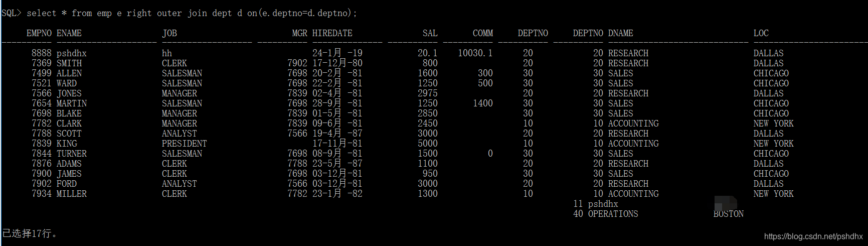Click ACCOUNTING in MILLER's row
Image resolution: width=868 pixels, height=246 pixels.
coord(633,194)
